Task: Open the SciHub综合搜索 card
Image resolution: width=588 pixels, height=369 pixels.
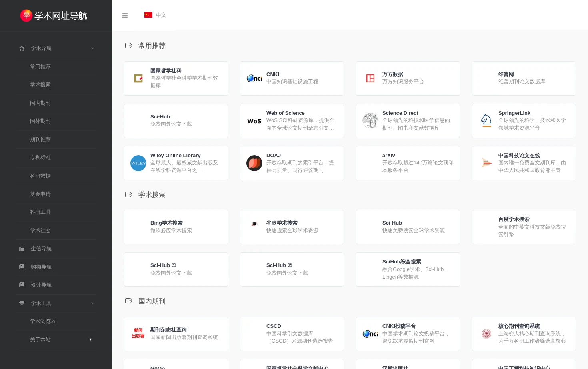Action: pos(408,269)
